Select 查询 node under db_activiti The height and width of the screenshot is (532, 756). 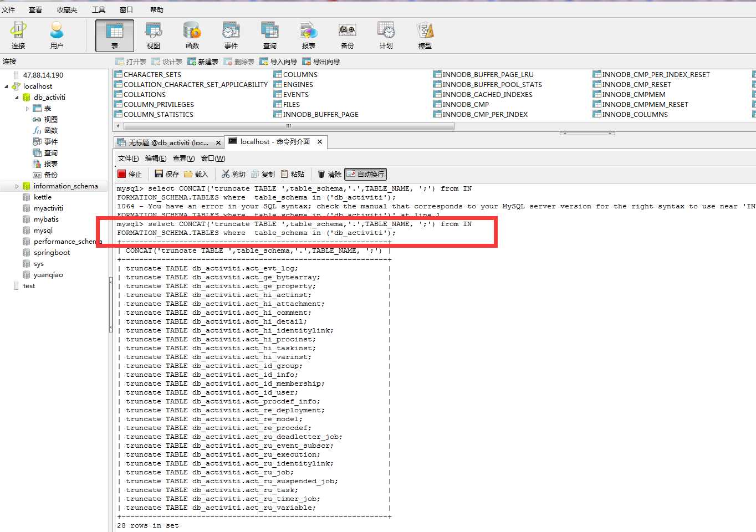point(50,153)
